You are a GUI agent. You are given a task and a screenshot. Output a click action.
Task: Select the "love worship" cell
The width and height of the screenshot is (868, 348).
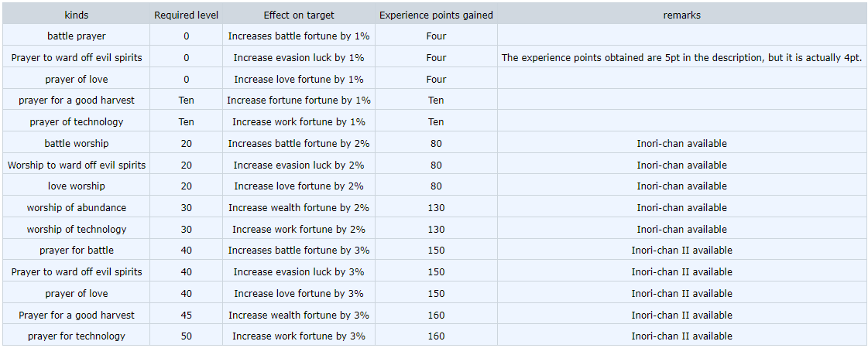point(76,186)
